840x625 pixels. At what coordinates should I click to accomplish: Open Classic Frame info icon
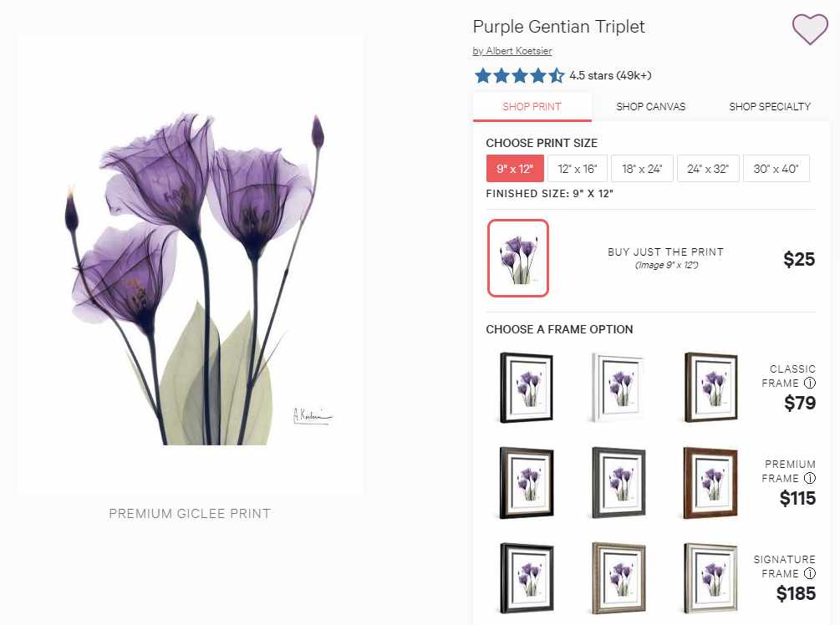pyautogui.click(x=810, y=383)
